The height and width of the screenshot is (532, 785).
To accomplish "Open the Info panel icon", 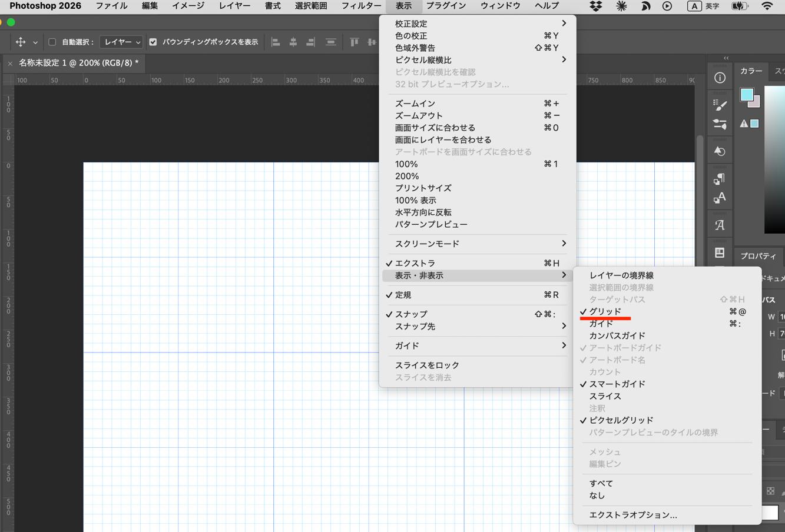I will tap(720, 78).
